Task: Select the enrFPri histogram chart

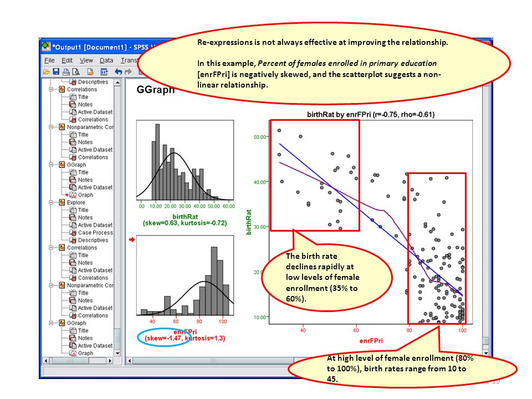Action: coord(185,275)
